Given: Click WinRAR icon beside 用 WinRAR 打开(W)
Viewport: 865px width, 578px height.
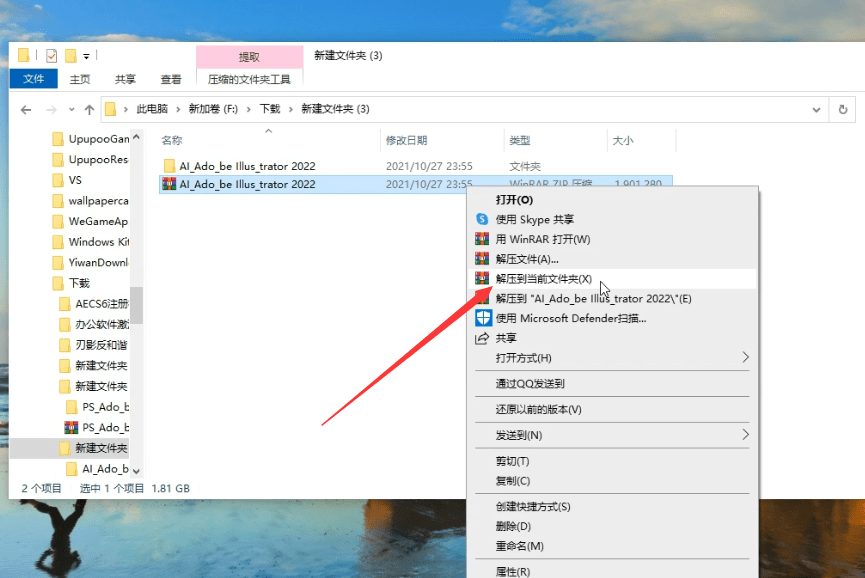Looking at the screenshot, I should [x=482, y=239].
